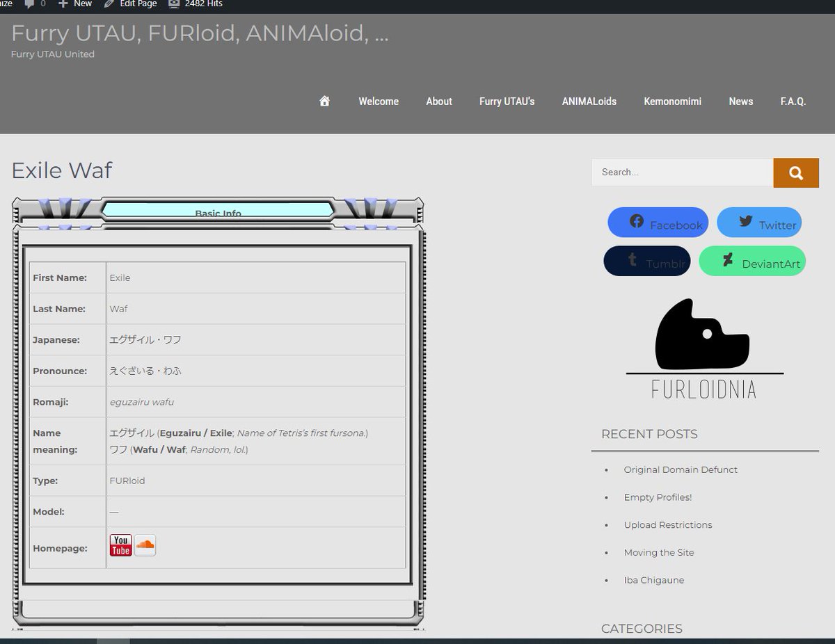Click the orange search magnifier button
The image size is (835, 644).
(796, 172)
